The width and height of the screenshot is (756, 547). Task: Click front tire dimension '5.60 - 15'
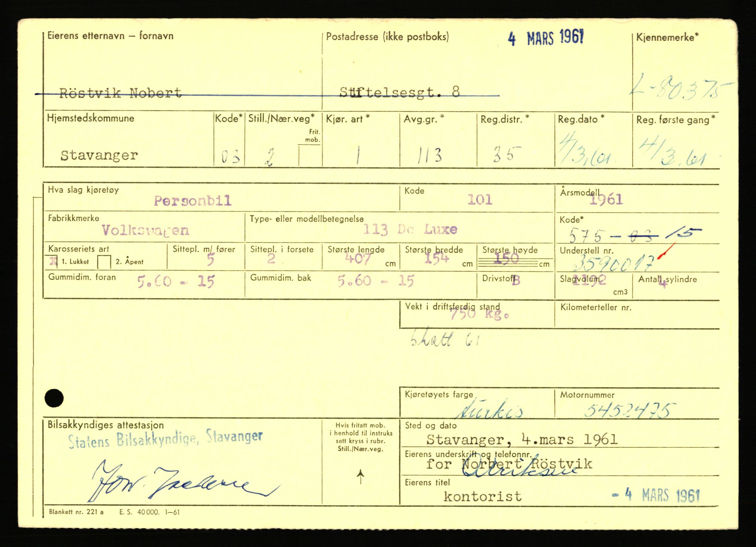[x=176, y=282]
